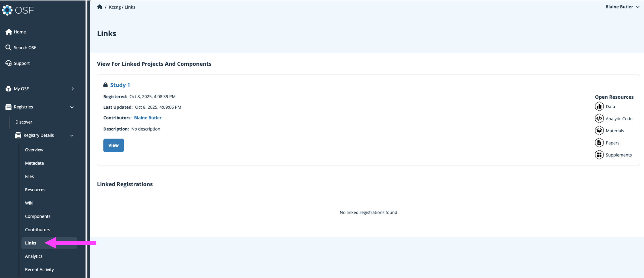Click the Search OSF magnifier icon

pyautogui.click(x=8, y=48)
